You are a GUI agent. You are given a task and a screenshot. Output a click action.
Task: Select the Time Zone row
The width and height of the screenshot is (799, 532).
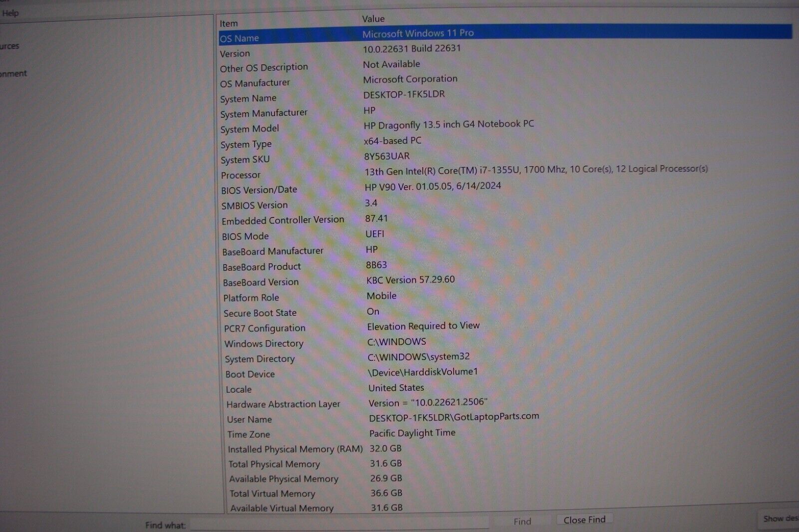tap(505, 433)
